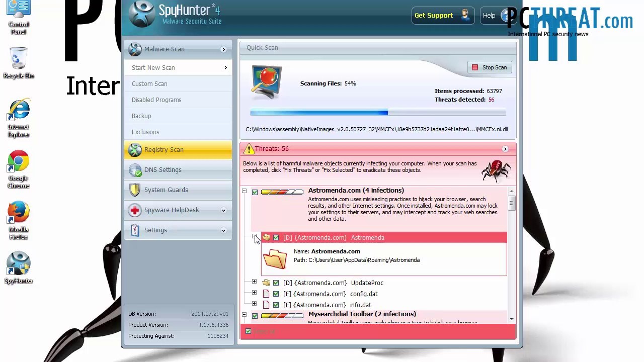
Task: Expand the UpdateProc entry details
Action: 254,282
